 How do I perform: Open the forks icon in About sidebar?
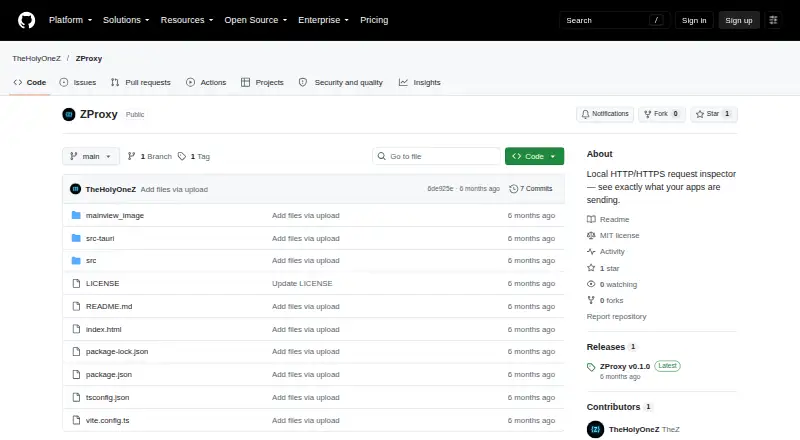591,300
